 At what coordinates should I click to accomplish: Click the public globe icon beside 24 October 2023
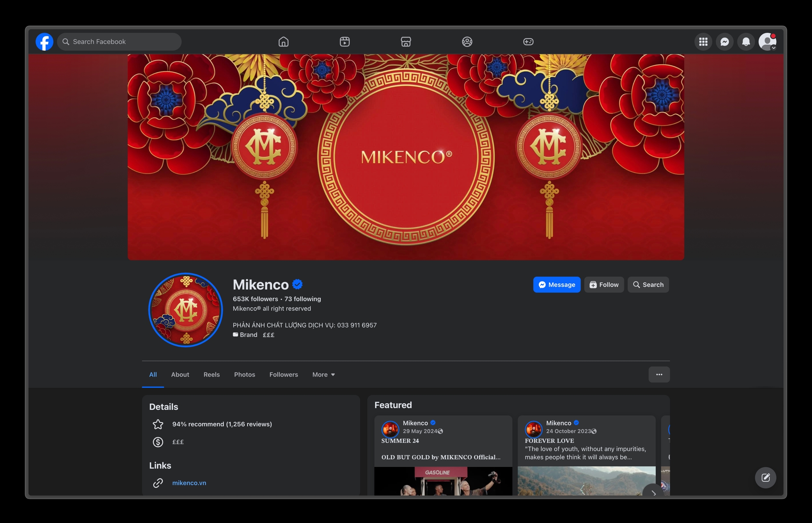pyautogui.click(x=594, y=431)
